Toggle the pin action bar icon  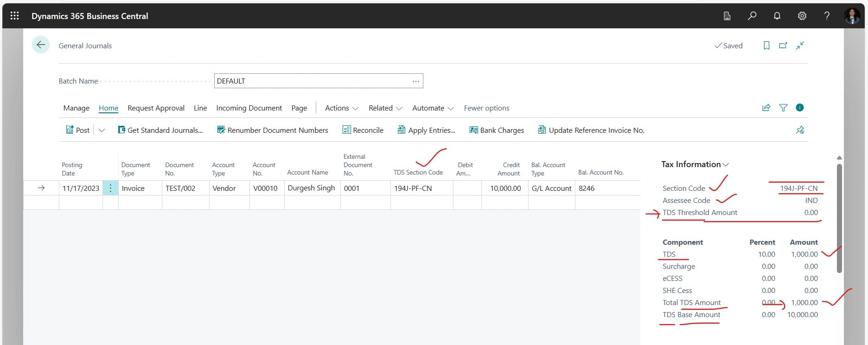800,130
